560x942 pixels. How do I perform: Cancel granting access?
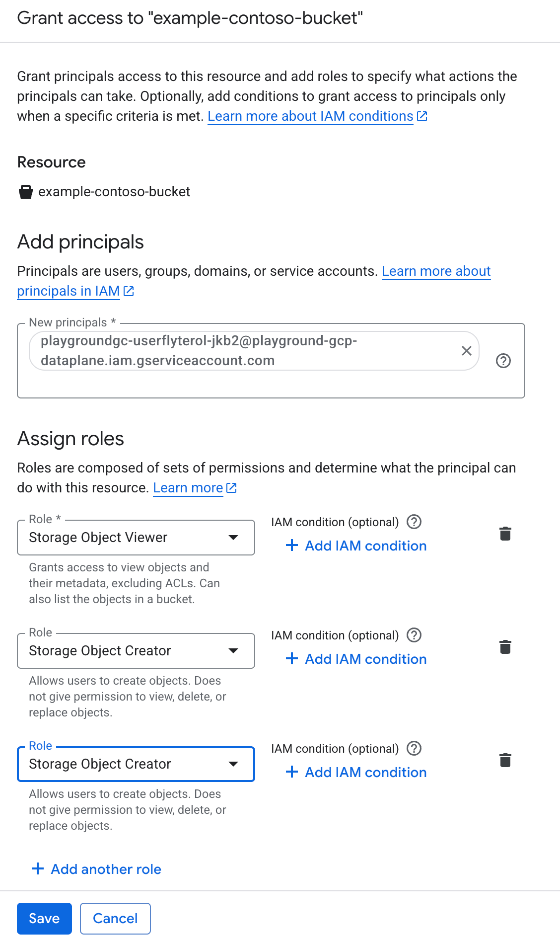[x=115, y=918]
